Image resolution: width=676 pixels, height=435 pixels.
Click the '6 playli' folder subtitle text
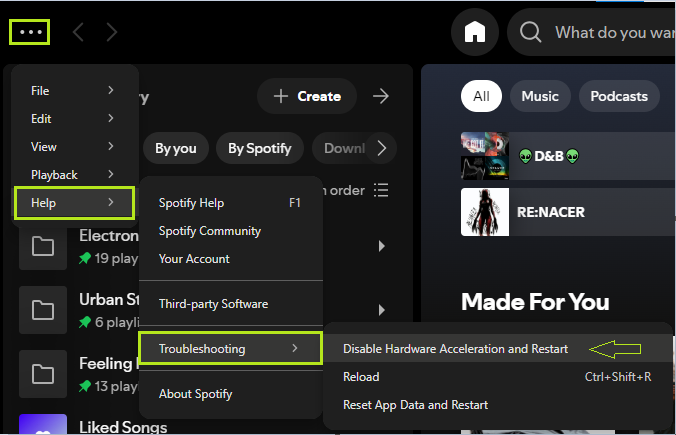(117, 322)
